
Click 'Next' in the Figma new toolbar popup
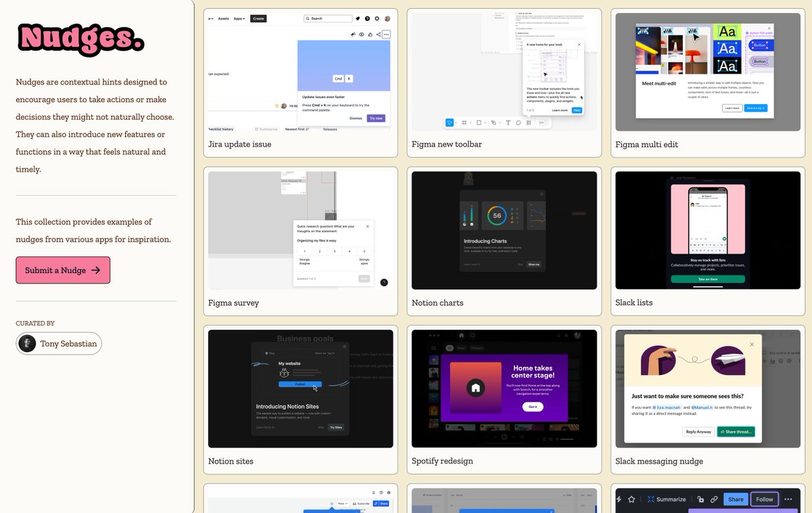pyautogui.click(x=577, y=110)
